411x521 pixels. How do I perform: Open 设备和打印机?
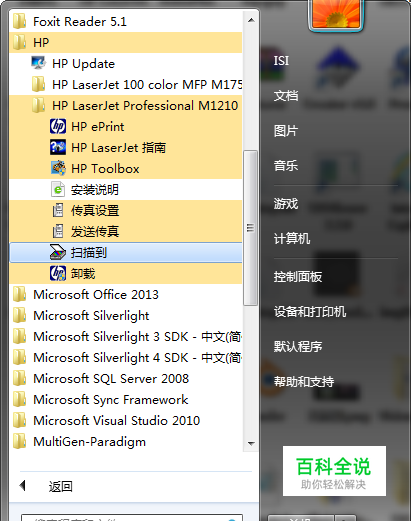[x=310, y=312]
